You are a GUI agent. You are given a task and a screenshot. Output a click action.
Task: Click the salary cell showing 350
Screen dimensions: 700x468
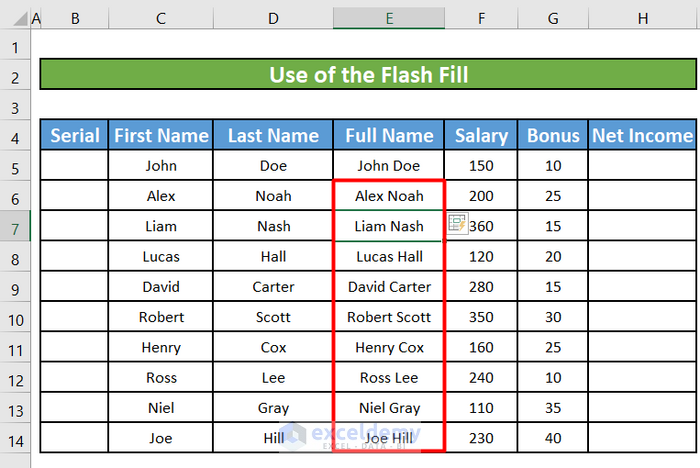[481, 317]
